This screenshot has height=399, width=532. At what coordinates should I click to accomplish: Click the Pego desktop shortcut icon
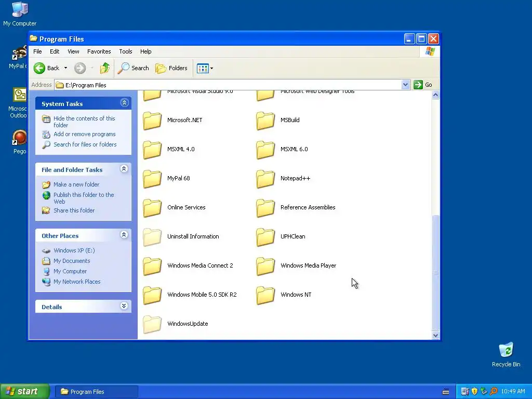pyautogui.click(x=19, y=138)
